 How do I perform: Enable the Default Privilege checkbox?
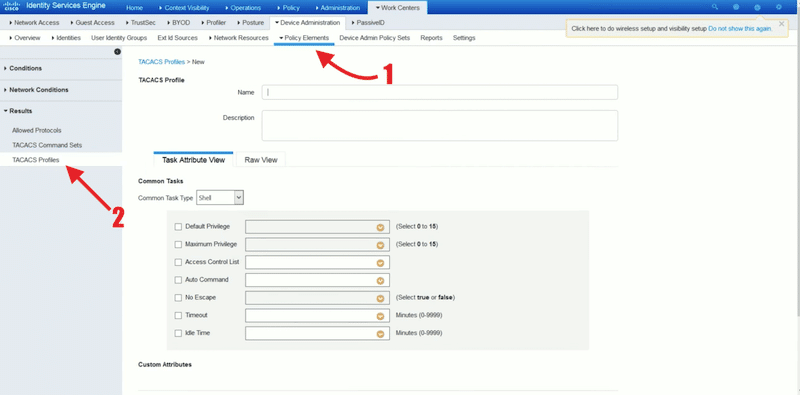[x=178, y=227]
